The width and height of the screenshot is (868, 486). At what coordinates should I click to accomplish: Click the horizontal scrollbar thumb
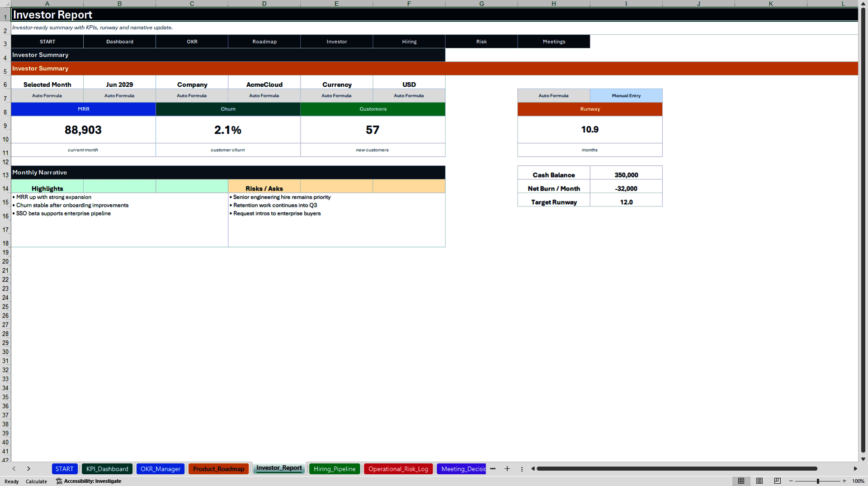pyautogui.click(x=677, y=469)
